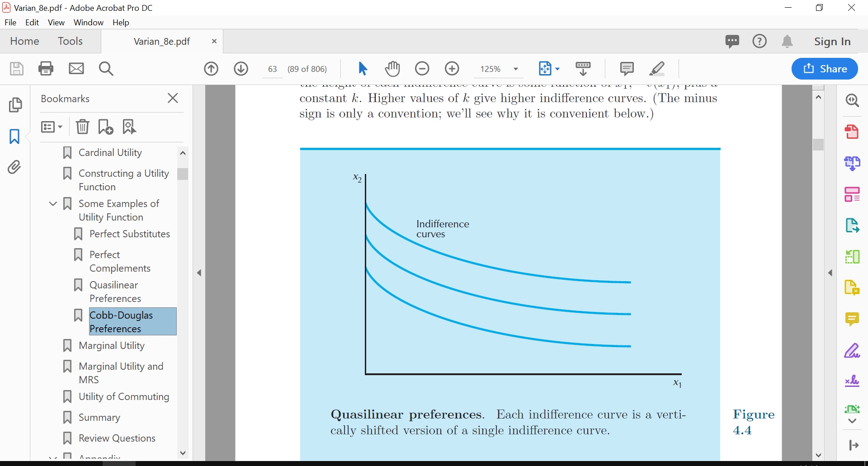Add a new bookmark
The height and width of the screenshot is (466, 868).
(106, 127)
